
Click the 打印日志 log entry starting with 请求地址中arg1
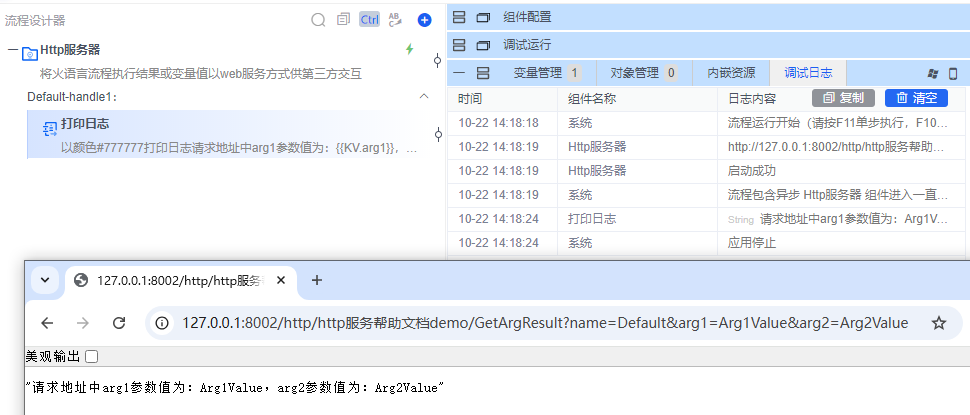(x=706, y=219)
